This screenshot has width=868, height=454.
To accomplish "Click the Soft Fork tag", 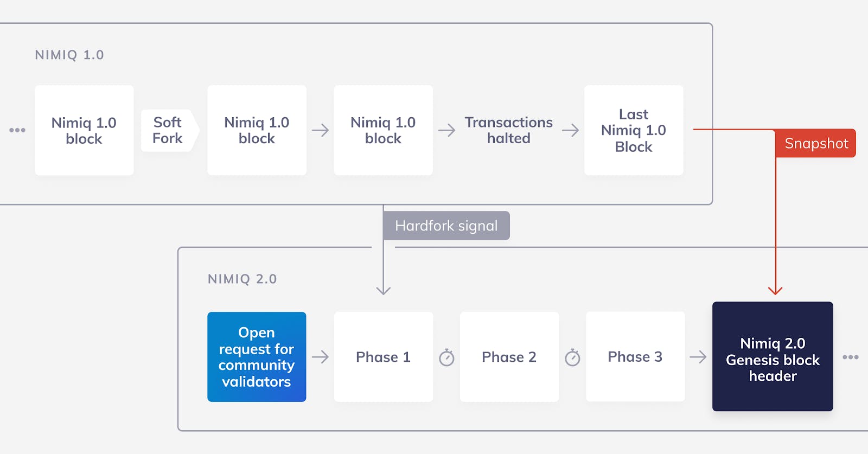I will (168, 130).
